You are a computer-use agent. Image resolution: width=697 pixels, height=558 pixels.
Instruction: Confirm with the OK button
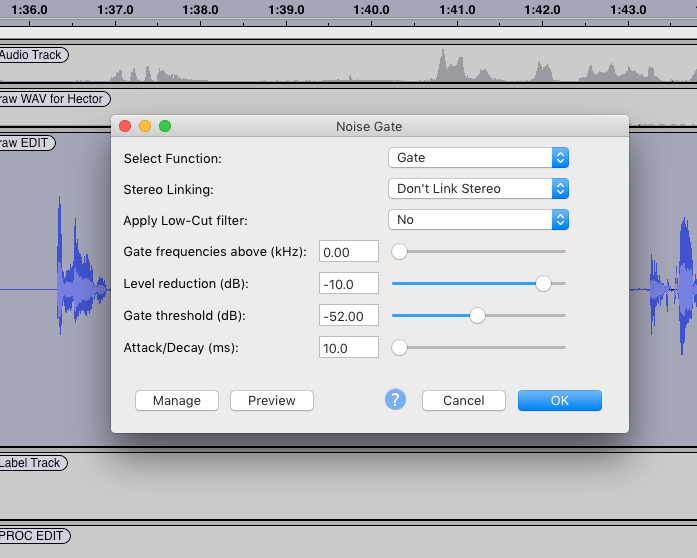(x=559, y=401)
